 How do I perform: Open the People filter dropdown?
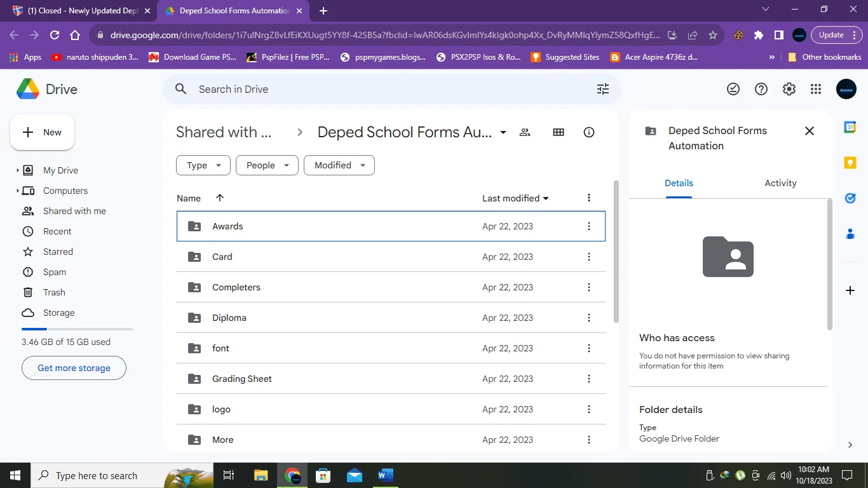[267, 165]
